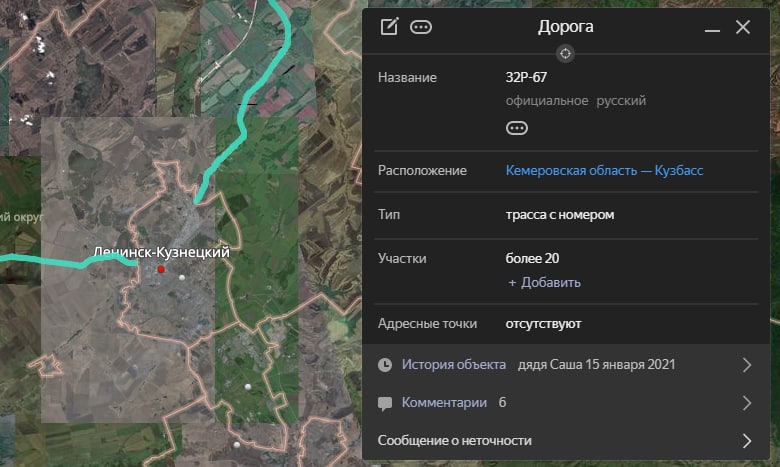Image resolution: width=780 pixels, height=467 pixels.
Task: Expand Сообщение о неточности chevron arrow
Action: (747, 441)
